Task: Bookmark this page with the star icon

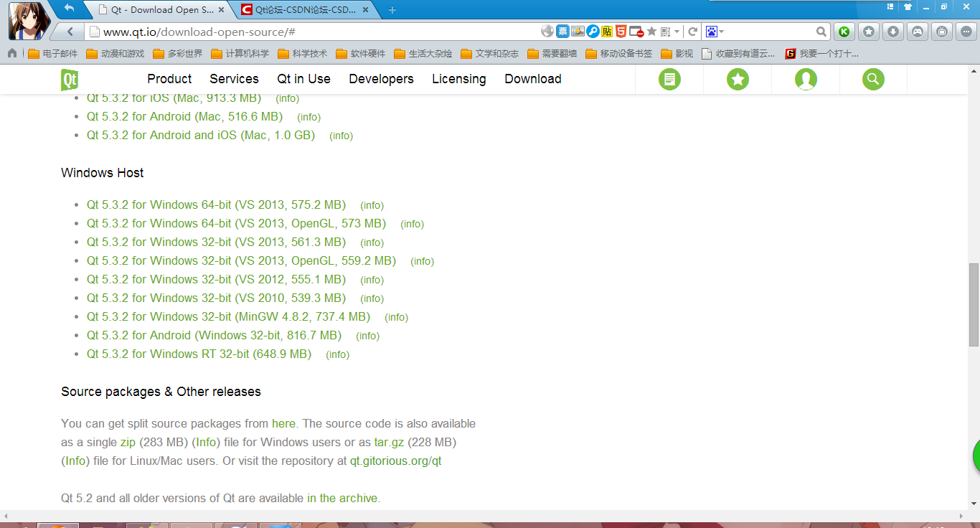Action: click(x=651, y=31)
